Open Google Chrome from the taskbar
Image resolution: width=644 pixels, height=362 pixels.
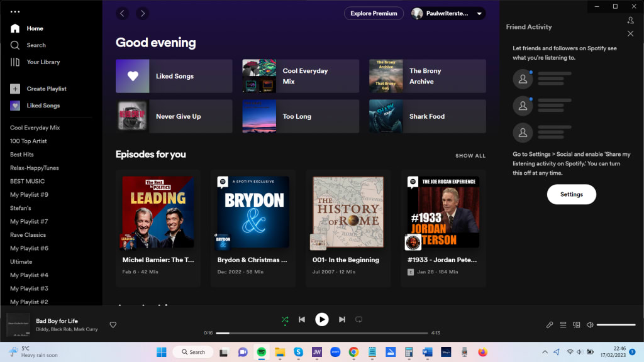pos(353,352)
